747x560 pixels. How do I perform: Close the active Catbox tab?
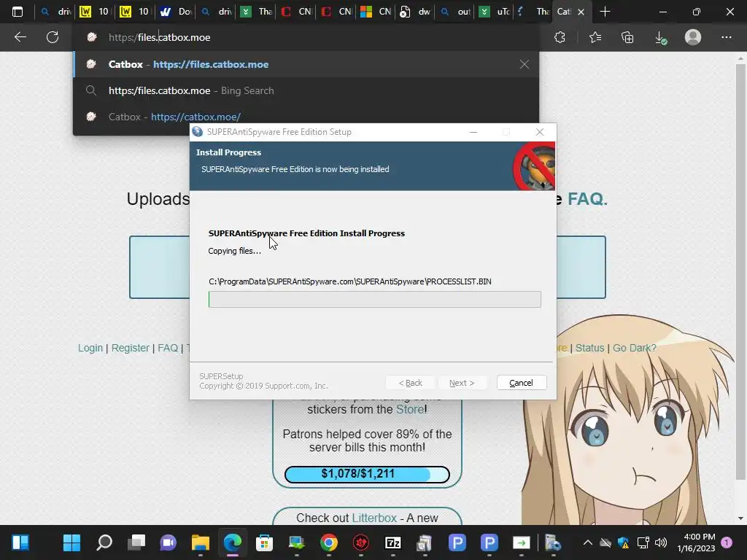[x=581, y=12]
